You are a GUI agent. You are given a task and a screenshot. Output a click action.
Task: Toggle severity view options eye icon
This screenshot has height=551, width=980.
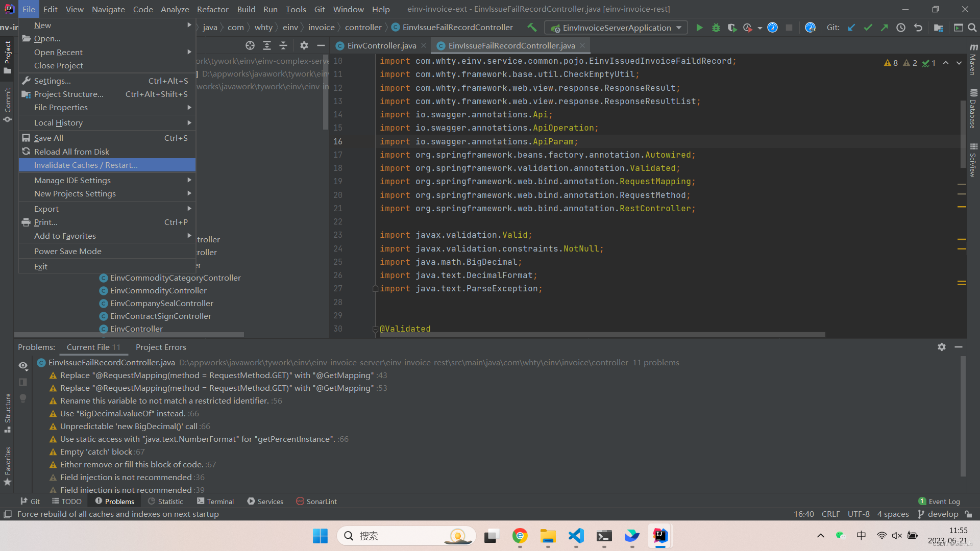(23, 365)
